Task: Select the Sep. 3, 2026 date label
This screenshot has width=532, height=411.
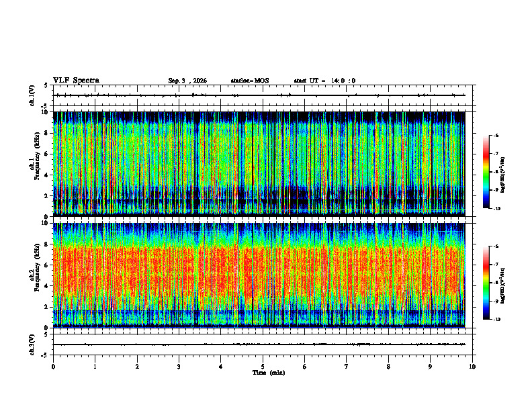Action: 187,81
